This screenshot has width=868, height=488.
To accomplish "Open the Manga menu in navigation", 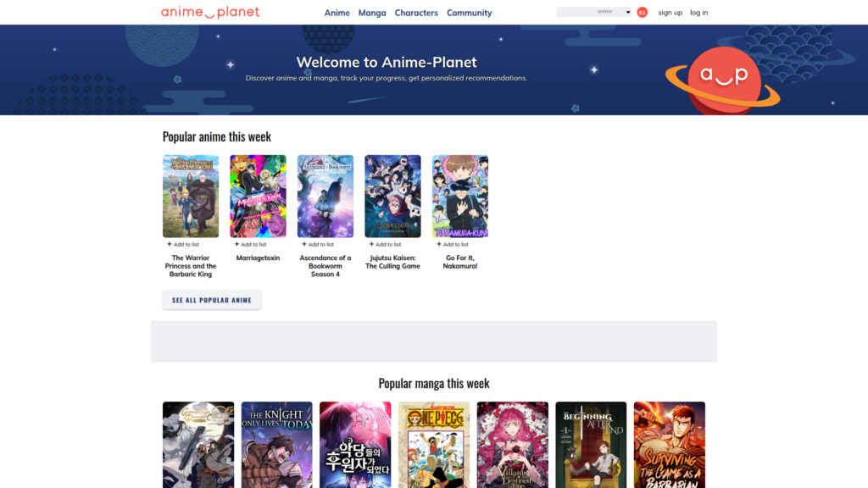I will click(x=372, y=13).
